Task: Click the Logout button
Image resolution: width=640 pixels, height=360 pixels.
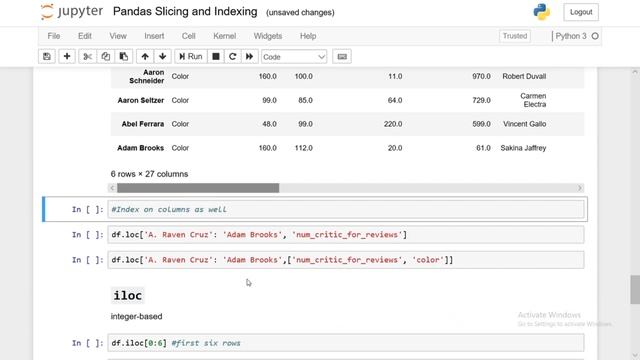Action: pyautogui.click(x=581, y=12)
